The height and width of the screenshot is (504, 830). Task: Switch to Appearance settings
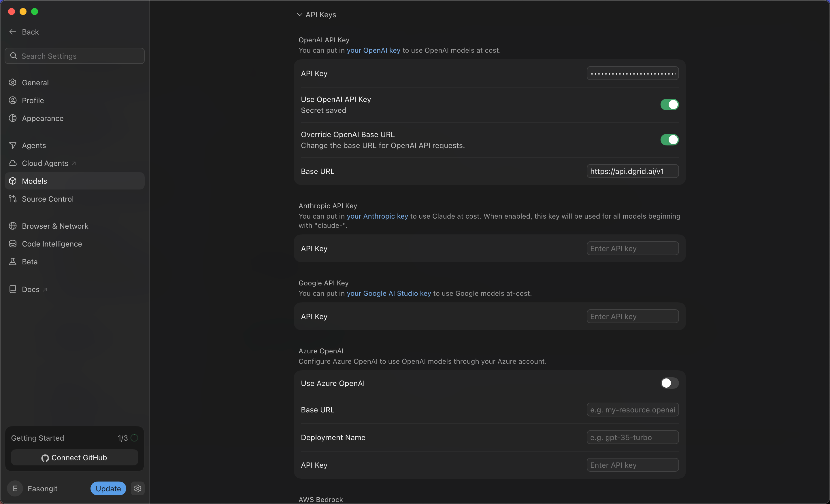[x=74, y=118]
